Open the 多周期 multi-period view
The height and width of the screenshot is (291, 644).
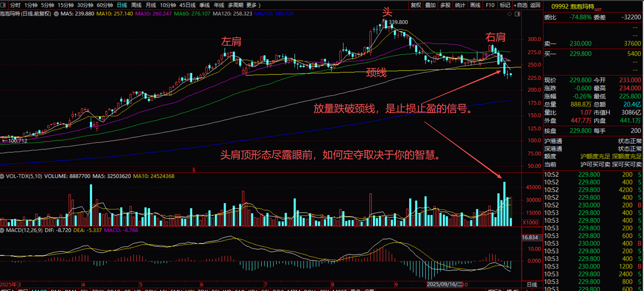pyautogui.click(x=236, y=5)
